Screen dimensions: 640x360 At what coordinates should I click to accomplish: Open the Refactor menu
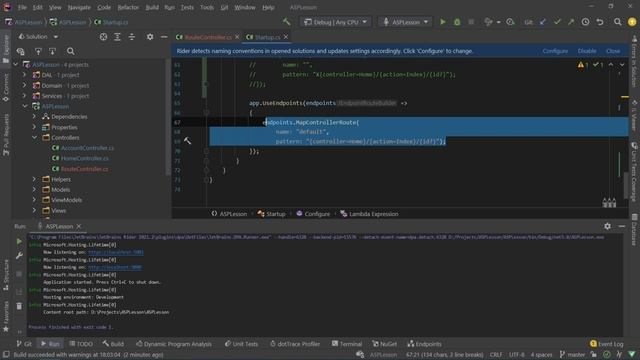pos(128,7)
